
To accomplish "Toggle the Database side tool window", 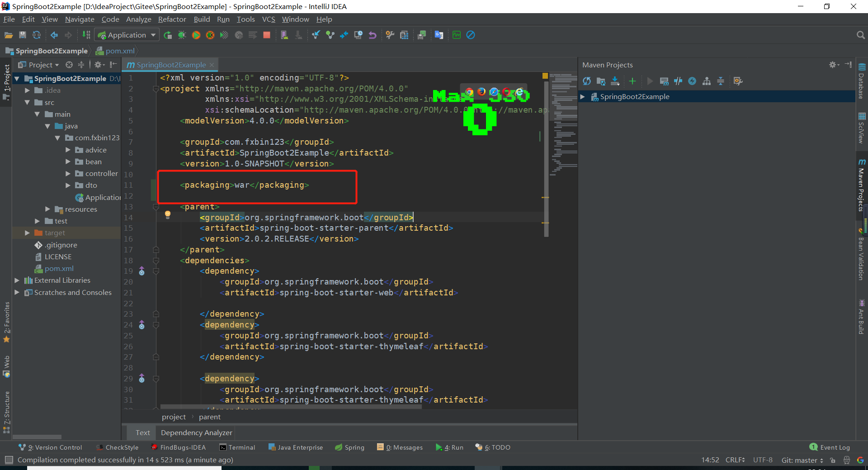I will [x=862, y=81].
